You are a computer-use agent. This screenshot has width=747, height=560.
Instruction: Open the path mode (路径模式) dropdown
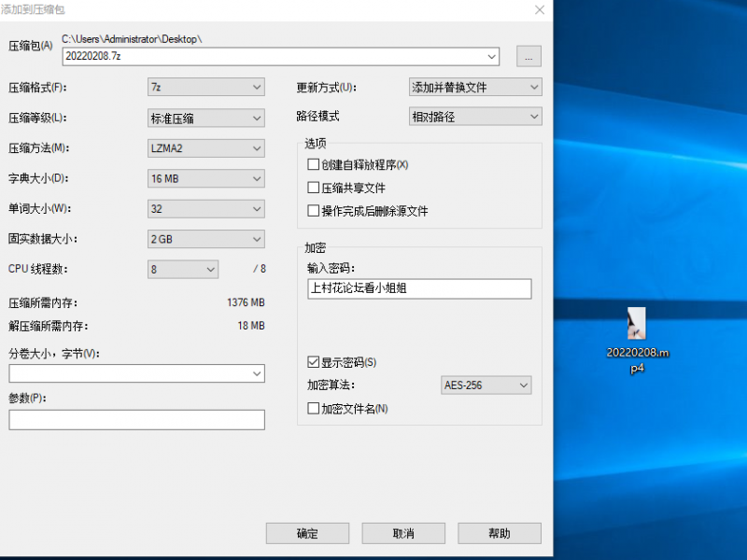coord(475,117)
